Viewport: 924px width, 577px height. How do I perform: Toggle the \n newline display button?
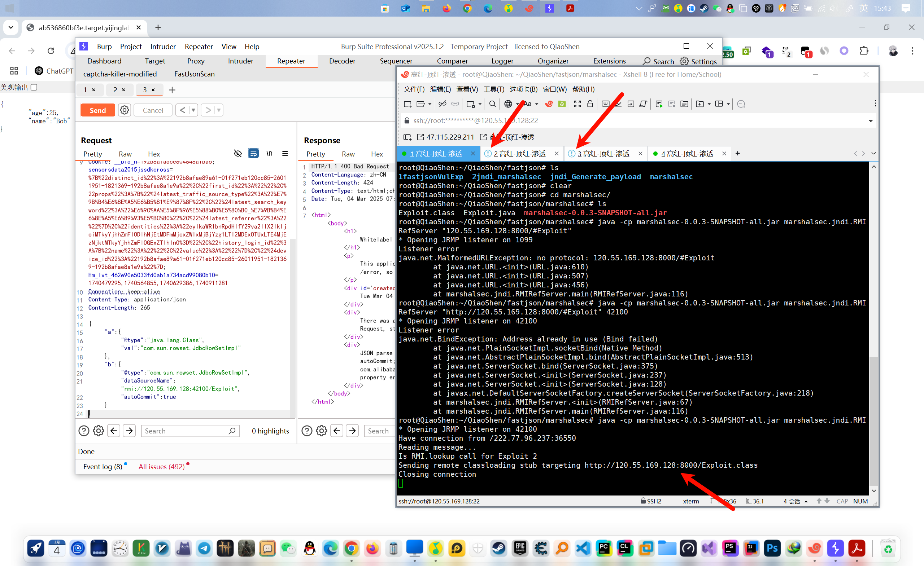pyautogui.click(x=269, y=153)
